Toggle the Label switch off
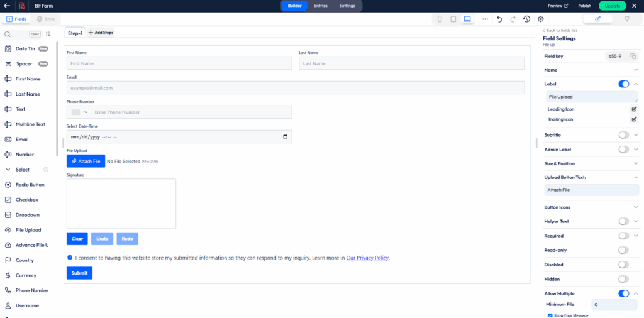The image size is (644, 318). [623, 84]
